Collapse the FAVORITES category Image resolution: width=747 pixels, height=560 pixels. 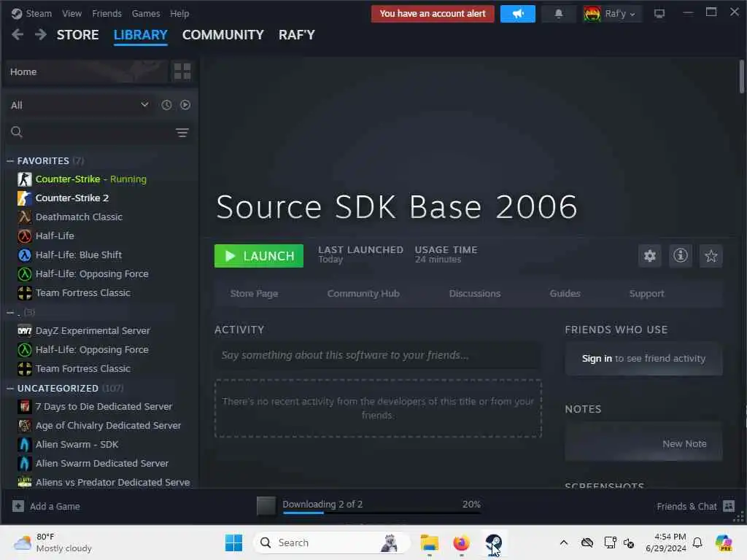coord(10,161)
